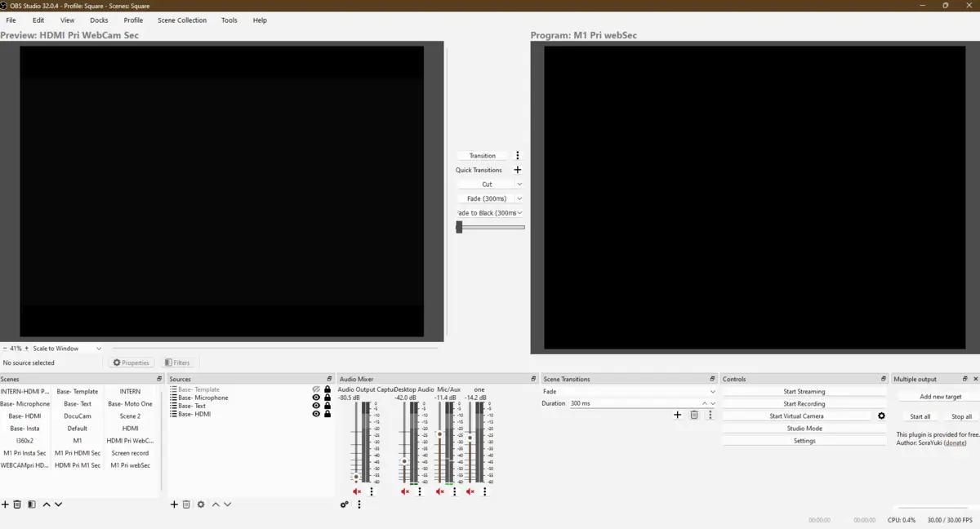The image size is (980, 529).
Task: Open source Properties using the gear icon
Action: [x=201, y=505]
